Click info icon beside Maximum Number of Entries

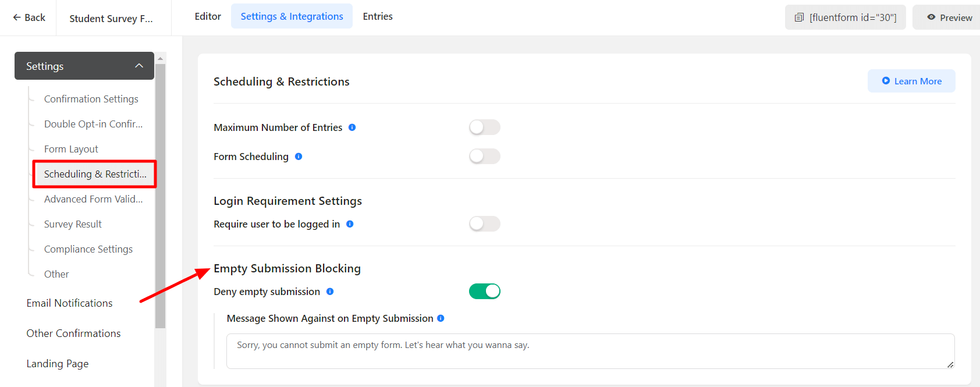point(352,127)
